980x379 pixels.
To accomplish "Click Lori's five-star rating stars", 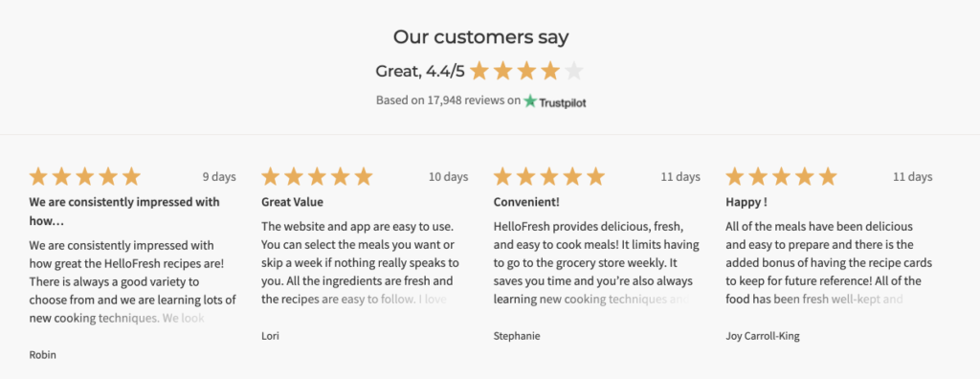I will 317,177.
